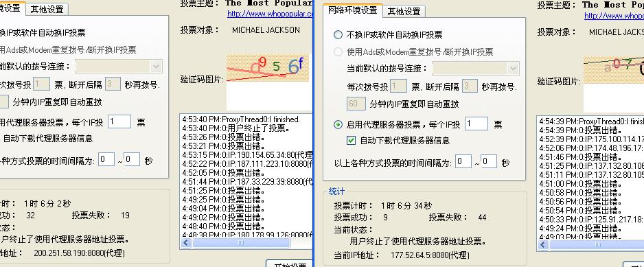Click left arrow of right window log scrollbar
This screenshot has height=267, width=644.
click(543, 245)
